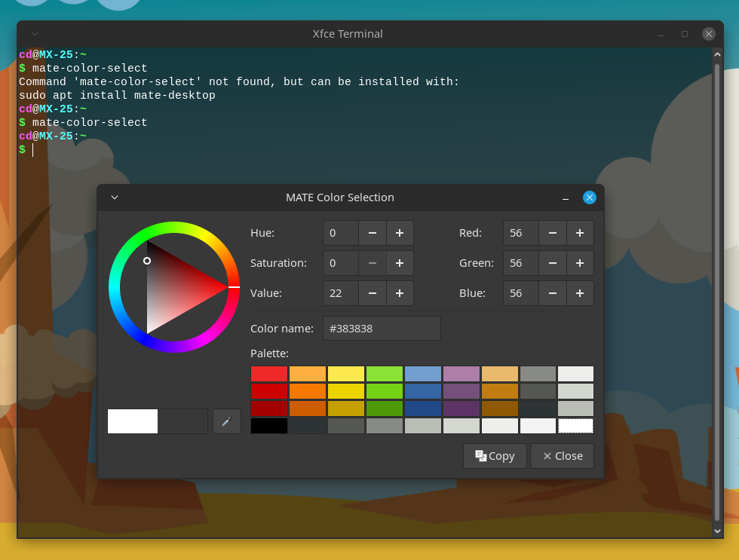The height and width of the screenshot is (560, 739).
Task: Click 'sudo apt install mate-desktop' text in terminal
Action: 117,95
